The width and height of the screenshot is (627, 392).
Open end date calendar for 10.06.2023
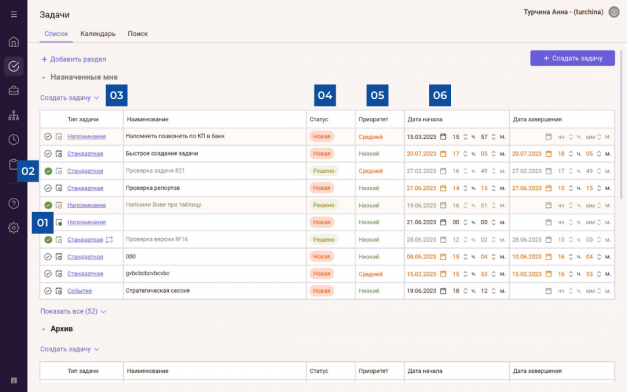(549, 256)
